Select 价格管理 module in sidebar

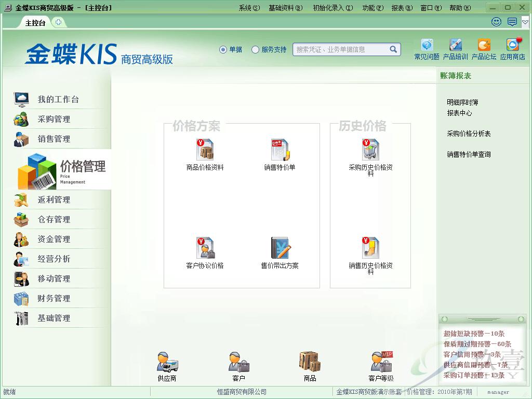[x=63, y=170]
